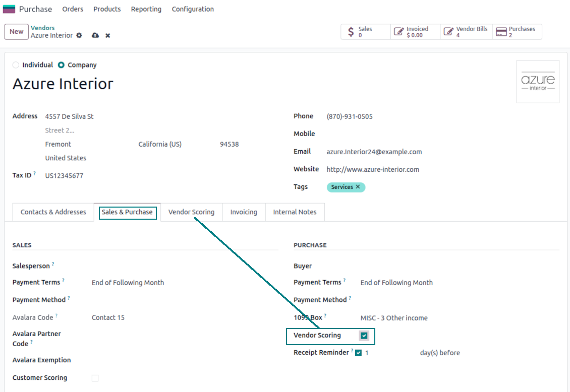The image size is (570, 392).
Task: Discard changes with the X icon
Action: (x=107, y=36)
